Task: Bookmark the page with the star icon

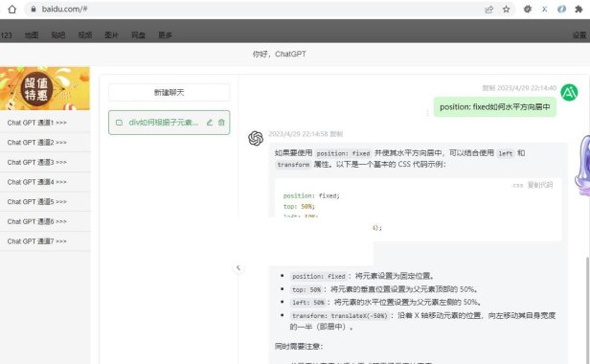Action: pos(506,10)
